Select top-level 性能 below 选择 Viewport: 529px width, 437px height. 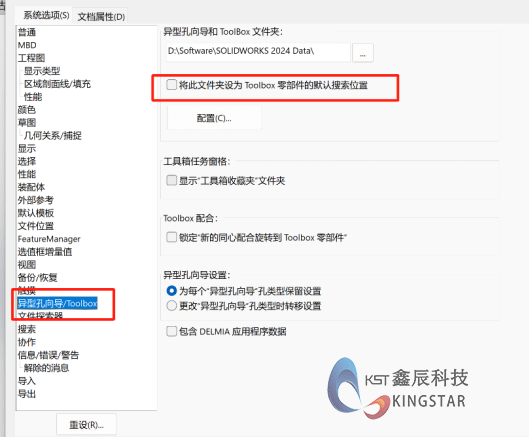click(x=27, y=174)
